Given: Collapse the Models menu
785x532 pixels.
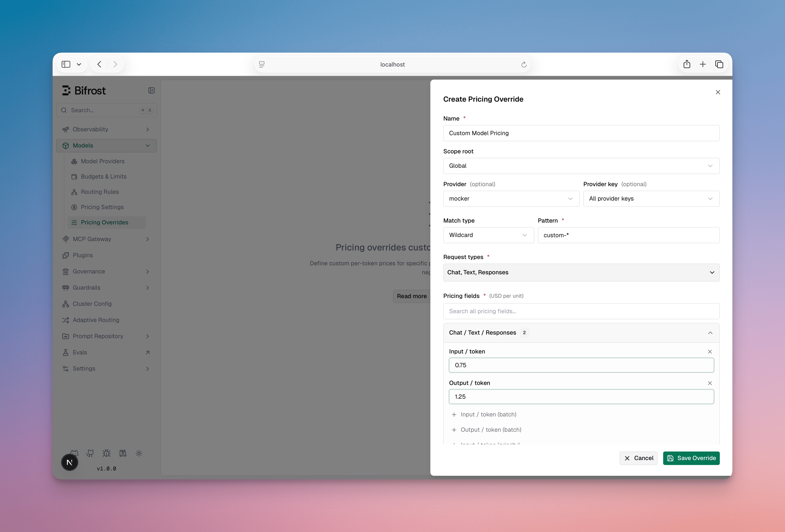Looking at the screenshot, I should pyautogui.click(x=106, y=145).
